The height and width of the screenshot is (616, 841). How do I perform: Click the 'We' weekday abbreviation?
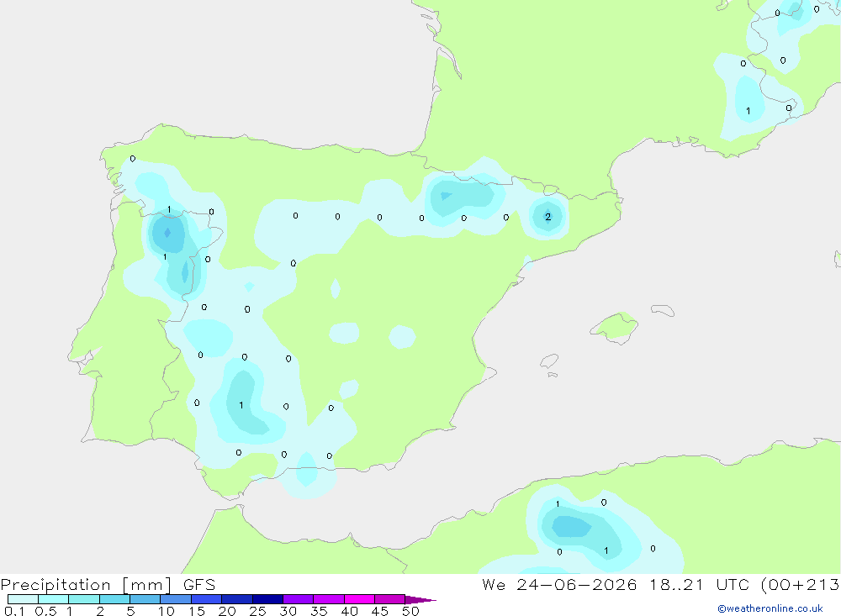494,584
